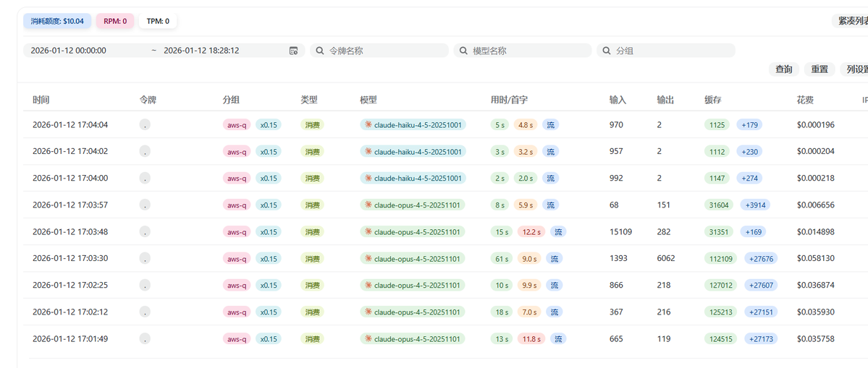Screen dimensions: 868x368
Task: Toggle the 紧凑列表 compact list button
Action: pos(850,21)
